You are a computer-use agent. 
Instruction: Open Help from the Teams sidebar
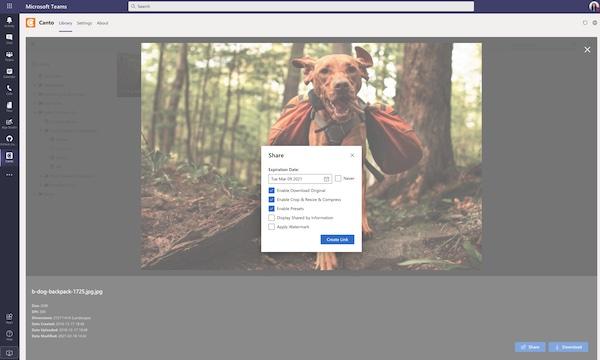(x=9, y=335)
